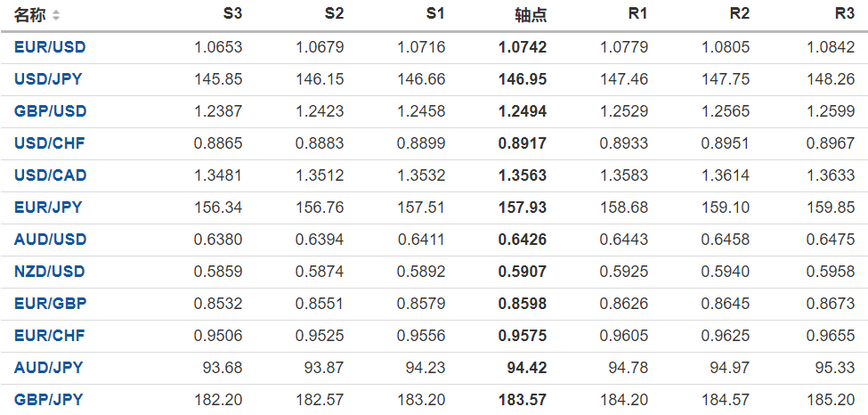Click the S3 column header
Screen dimensions: 868x415
coord(231,14)
